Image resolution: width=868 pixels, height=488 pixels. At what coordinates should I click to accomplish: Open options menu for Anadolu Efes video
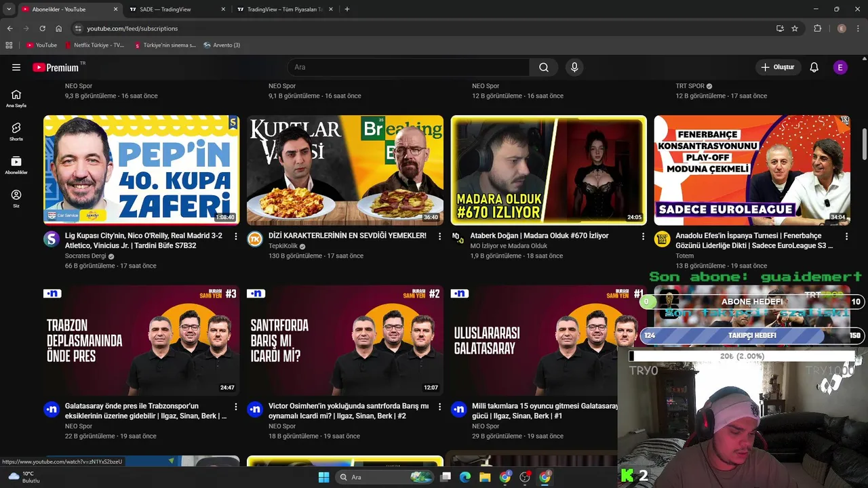tap(846, 236)
